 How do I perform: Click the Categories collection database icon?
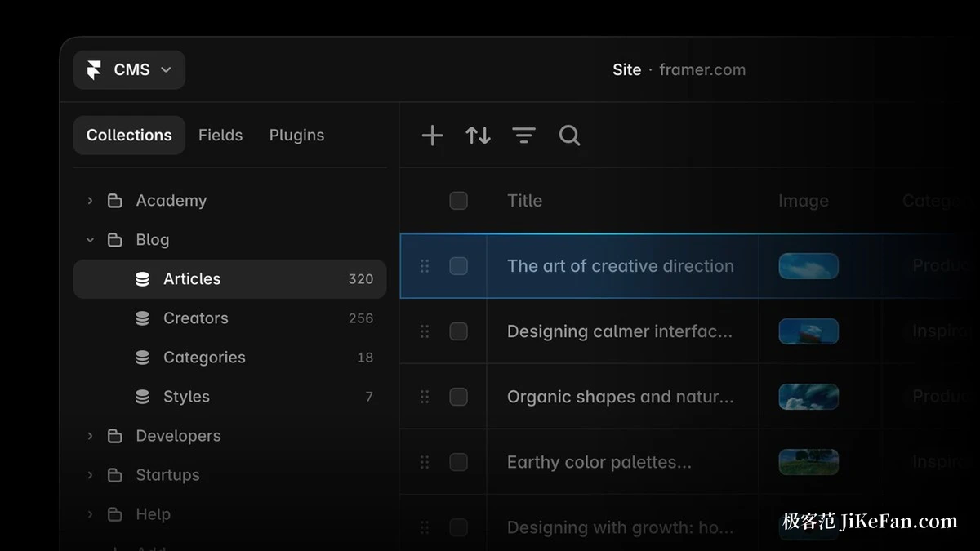(142, 358)
